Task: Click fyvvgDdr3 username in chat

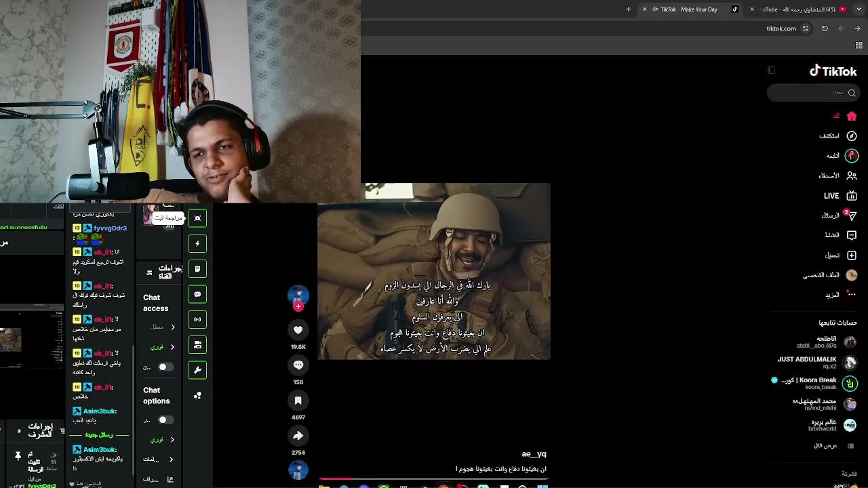Action: (x=110, y=228)
